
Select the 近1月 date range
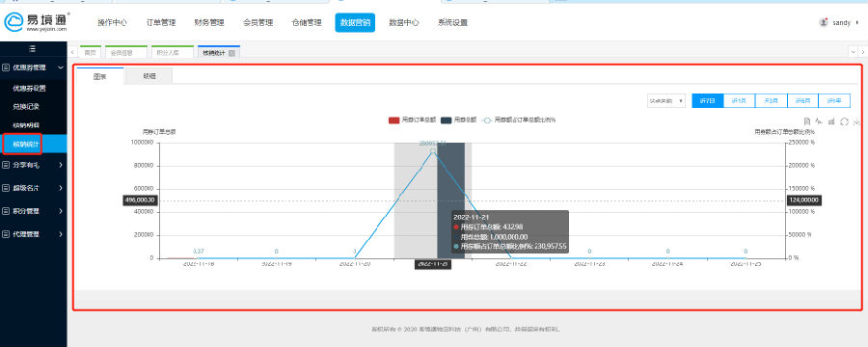739,100
